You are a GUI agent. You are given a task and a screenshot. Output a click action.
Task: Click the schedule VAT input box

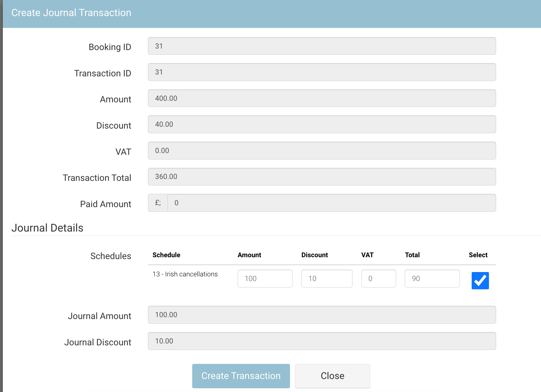click(379, 279)
